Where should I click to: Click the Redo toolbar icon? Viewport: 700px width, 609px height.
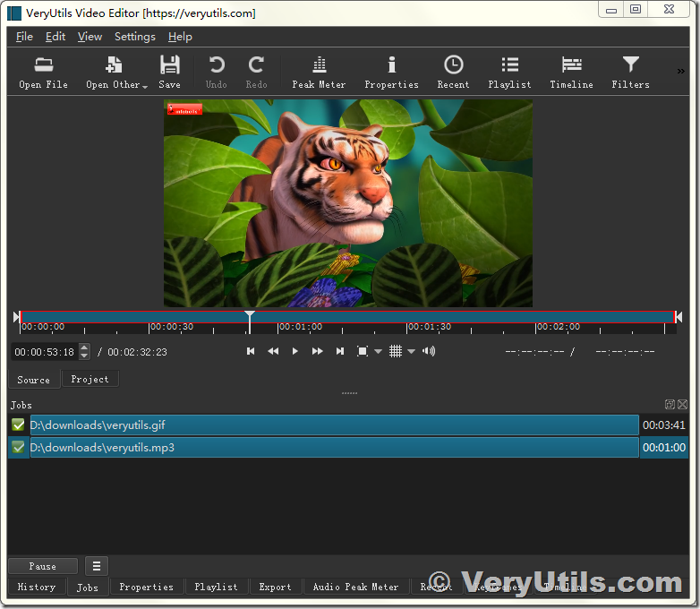tap(256, 73)
